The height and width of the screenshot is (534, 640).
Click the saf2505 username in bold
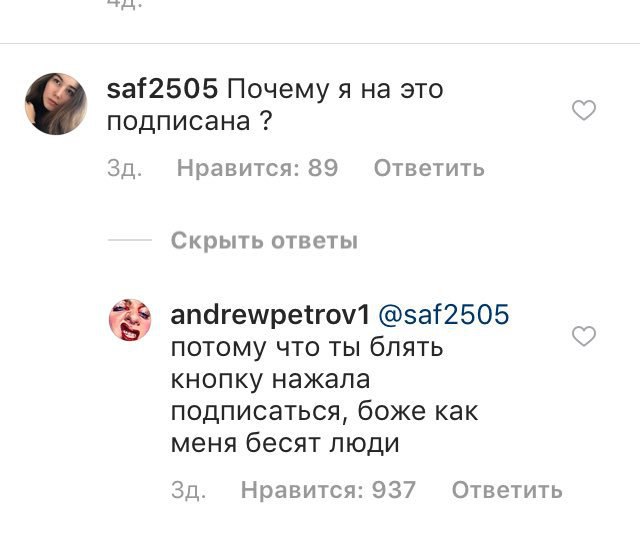[162, 89]
